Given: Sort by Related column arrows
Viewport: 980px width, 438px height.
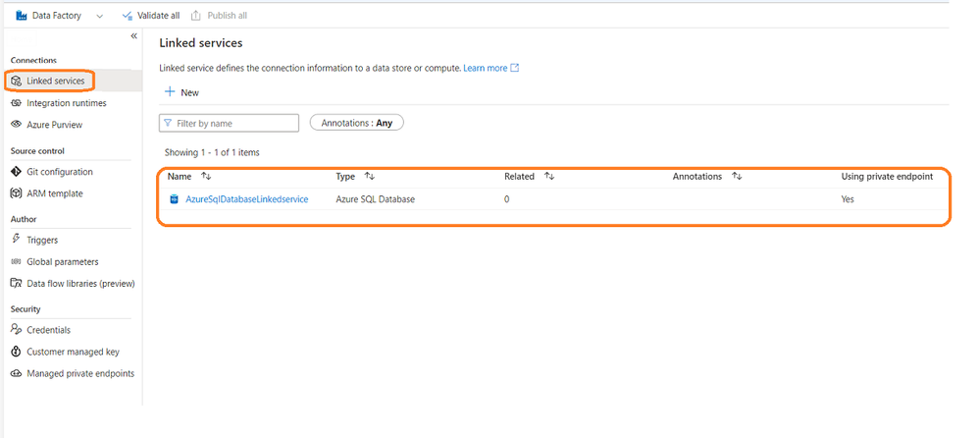Looking at the screenshot, I should pyautogui.click(x=549, y=177).
